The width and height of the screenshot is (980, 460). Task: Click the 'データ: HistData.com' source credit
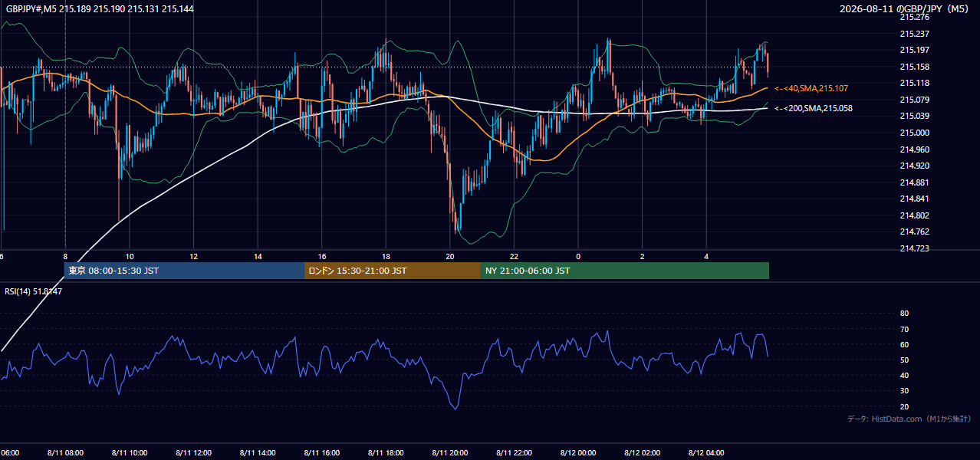(909, 419)
